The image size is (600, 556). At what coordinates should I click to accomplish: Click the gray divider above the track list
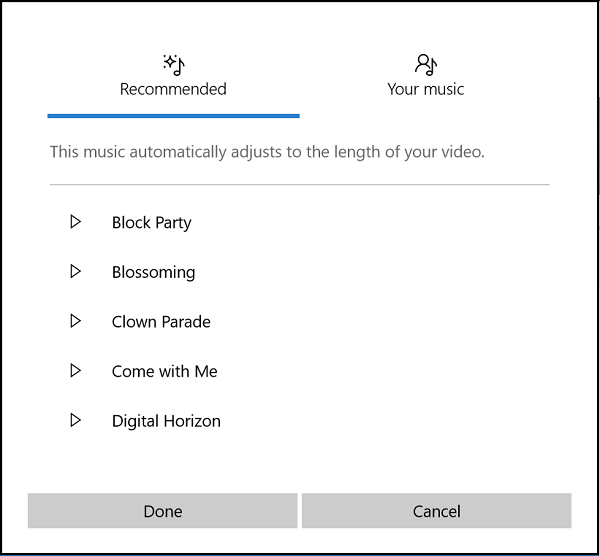tap(300, 185)
